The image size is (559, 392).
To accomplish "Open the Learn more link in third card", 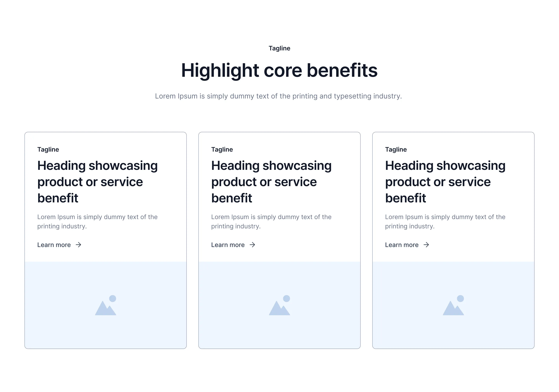I will coord(407,245).
